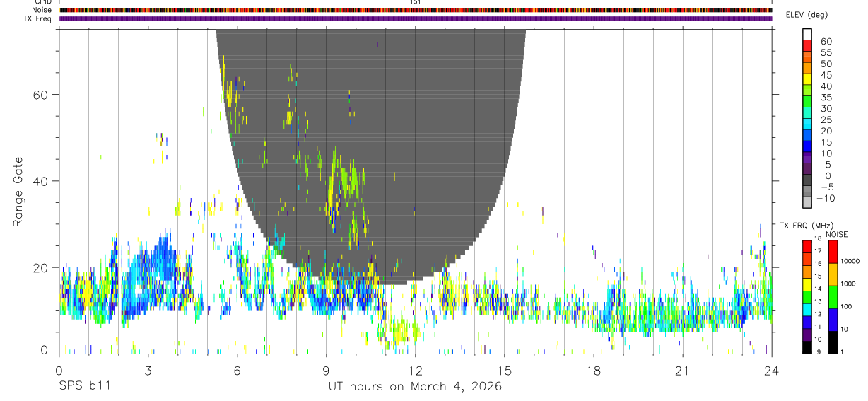The height and width of the screenshot is (401, 868).
Task: Click the red swatch in ELEV color bar
Action: coord(807,46)
